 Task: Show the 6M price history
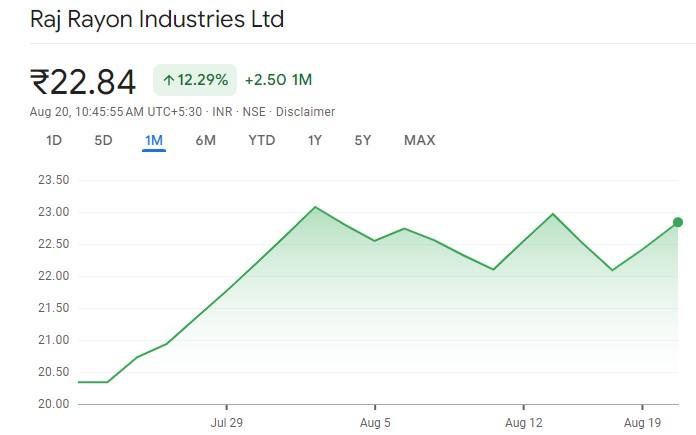[205, 141]
